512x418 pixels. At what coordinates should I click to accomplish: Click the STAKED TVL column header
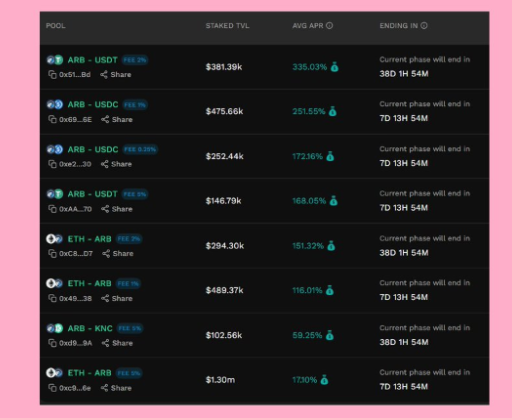[x=227, y=26]
